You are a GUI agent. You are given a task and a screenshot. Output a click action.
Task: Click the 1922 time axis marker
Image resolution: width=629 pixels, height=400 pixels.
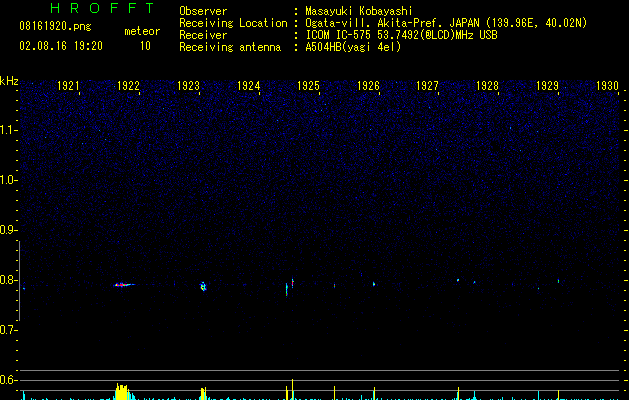pos(128,85)
